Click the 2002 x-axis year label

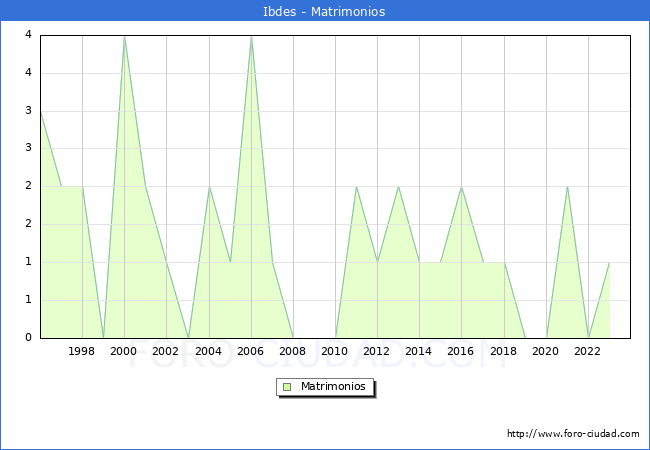coord(166,351)
